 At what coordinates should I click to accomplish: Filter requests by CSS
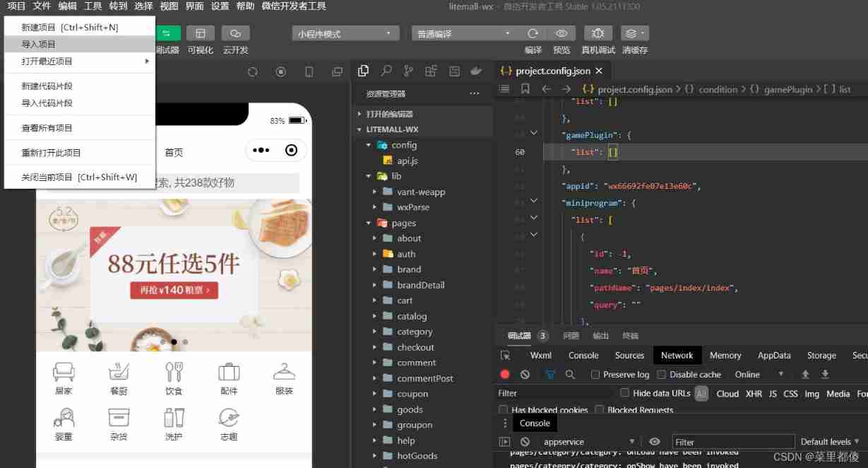(x=790, y=394)
